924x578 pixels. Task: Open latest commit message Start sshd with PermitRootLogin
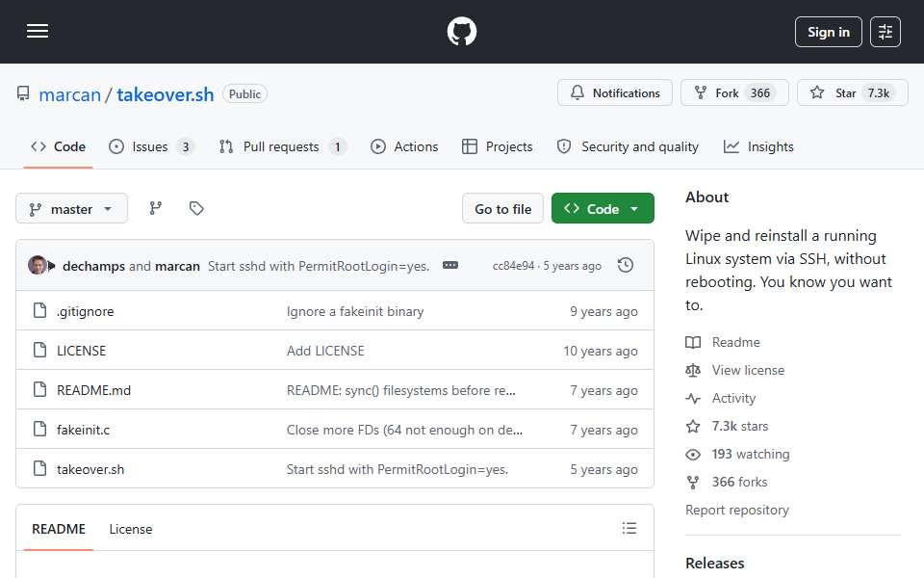tap(319, 266)
